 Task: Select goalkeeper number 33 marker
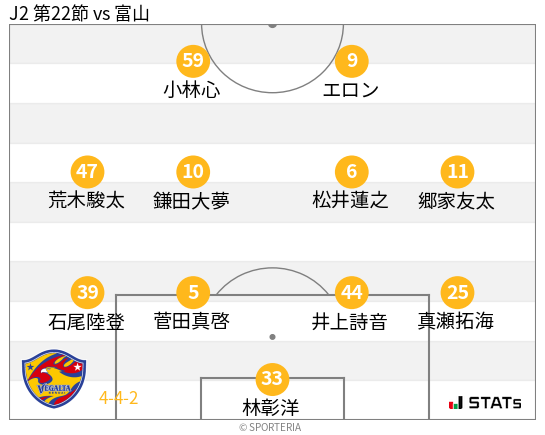pos(272,379)
